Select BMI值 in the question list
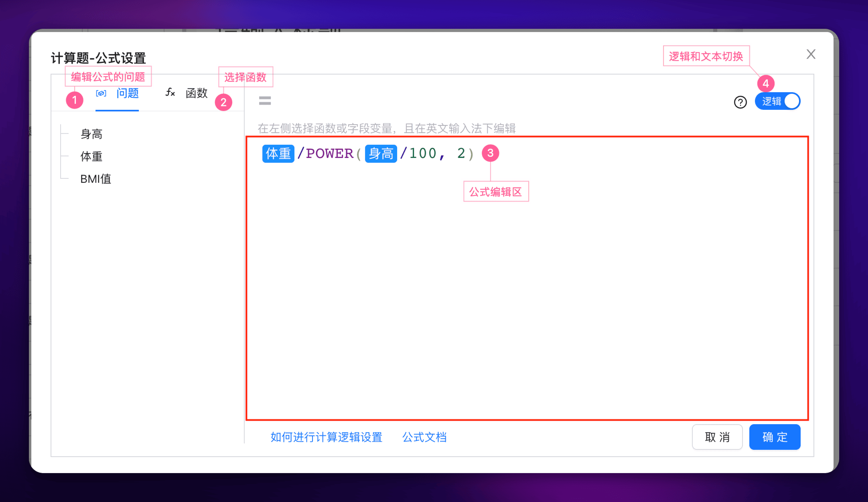Image resolution: width=868 pixels, height=502 pixels. tap(95, 179)
